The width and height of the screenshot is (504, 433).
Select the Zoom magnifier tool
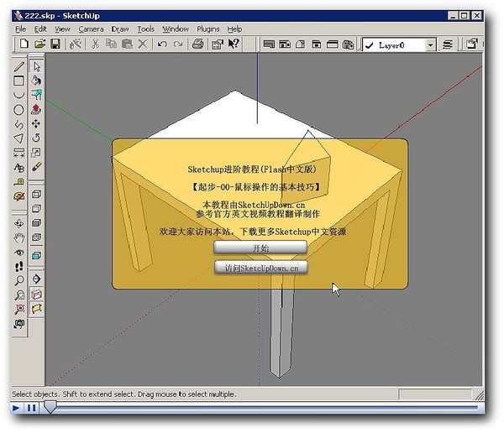(x=19, y=281)
